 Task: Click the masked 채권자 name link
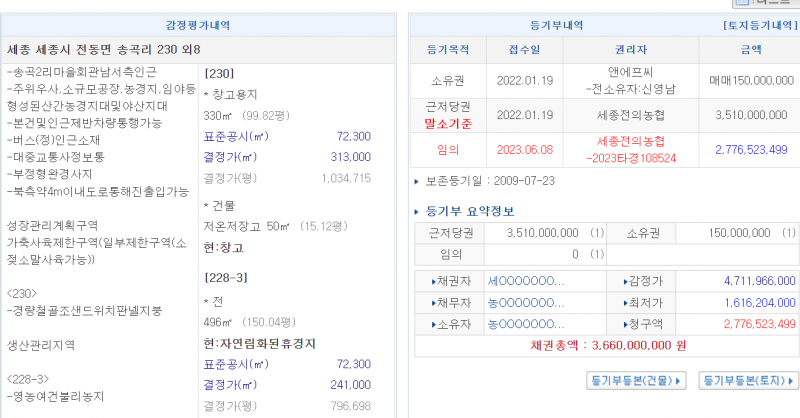(525, 280)
